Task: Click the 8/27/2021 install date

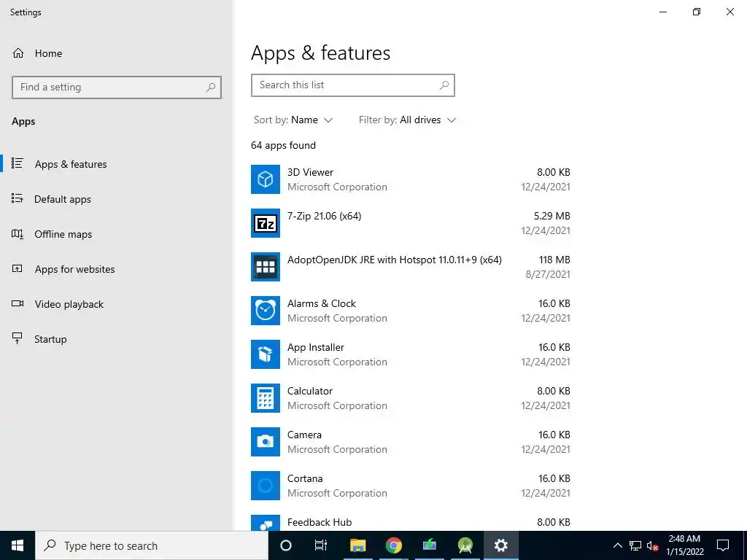Action: pyautogui.click(x=548, y=274)
